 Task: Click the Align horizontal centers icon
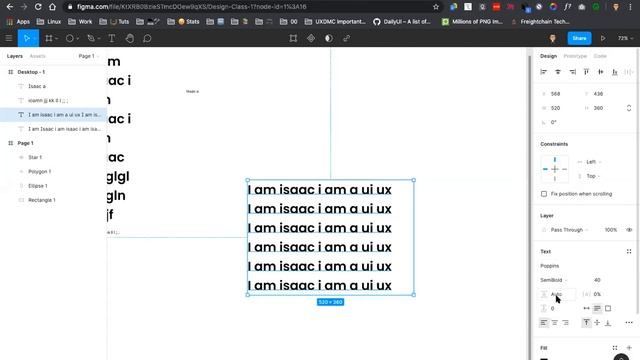click(558, 72)
